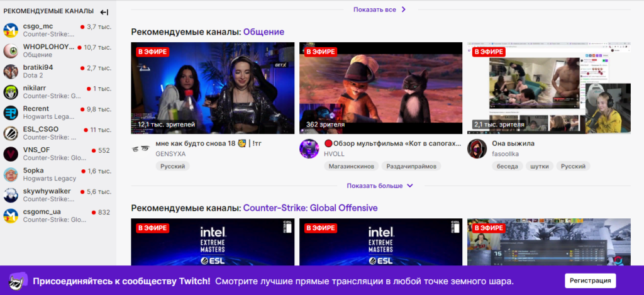Open csgomc_ua channel avatar
The image size is (644, 295).
pyautogui.click(x=11, y=216)
